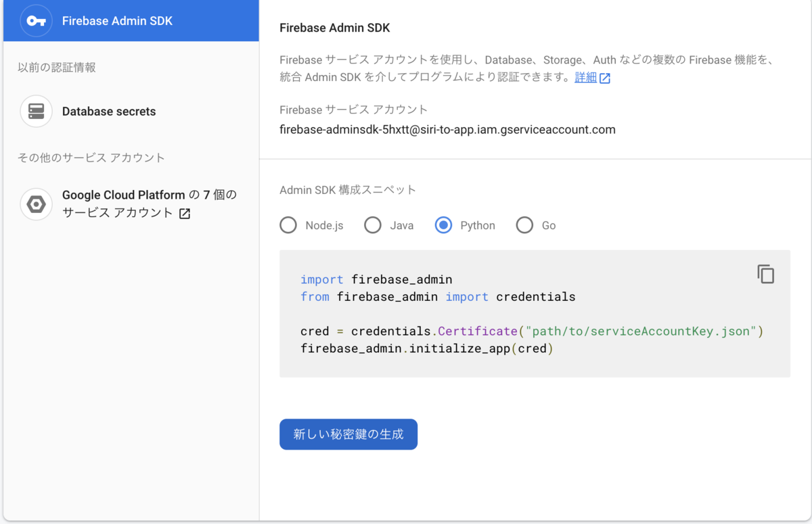Open Google Cloud Platform service accounts item
Viewport: 812px width, 524px height.
131,204
